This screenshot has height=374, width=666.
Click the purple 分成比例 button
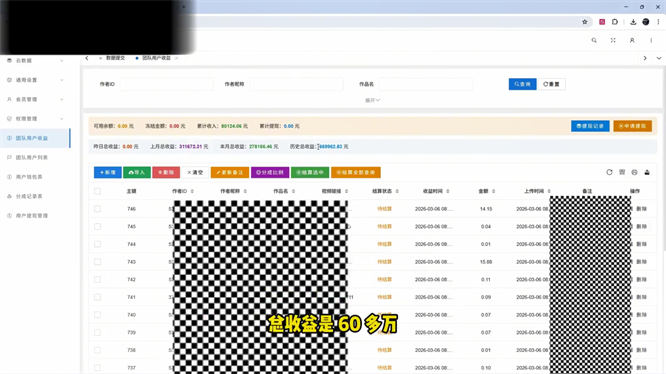coord(270,172)
